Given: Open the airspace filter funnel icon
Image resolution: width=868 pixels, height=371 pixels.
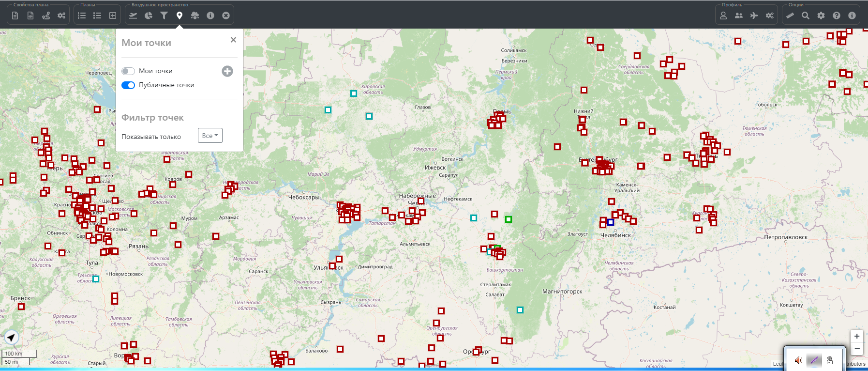Looking at the screenshot, I should click(x=164, y=15).
